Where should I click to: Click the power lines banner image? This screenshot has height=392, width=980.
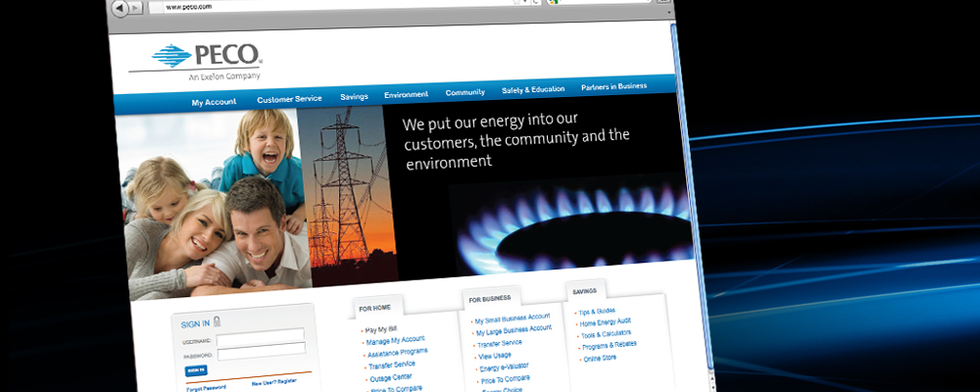[349, 195]
